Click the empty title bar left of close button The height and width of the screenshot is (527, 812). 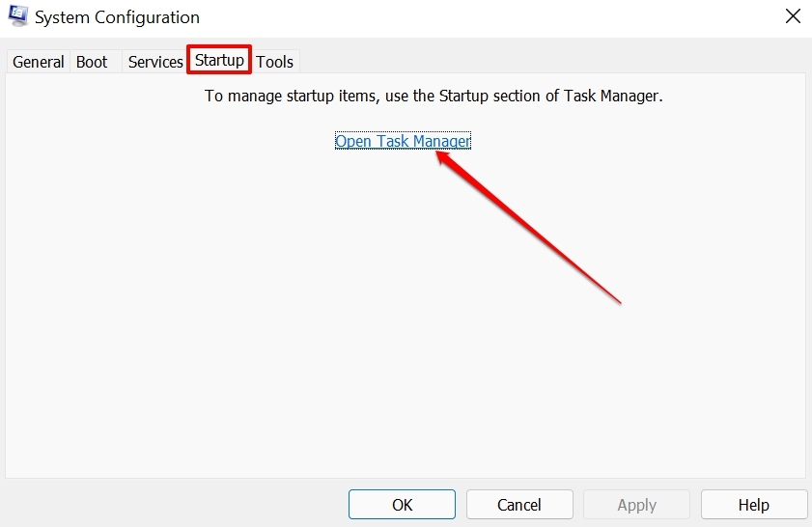coord(483,17)
